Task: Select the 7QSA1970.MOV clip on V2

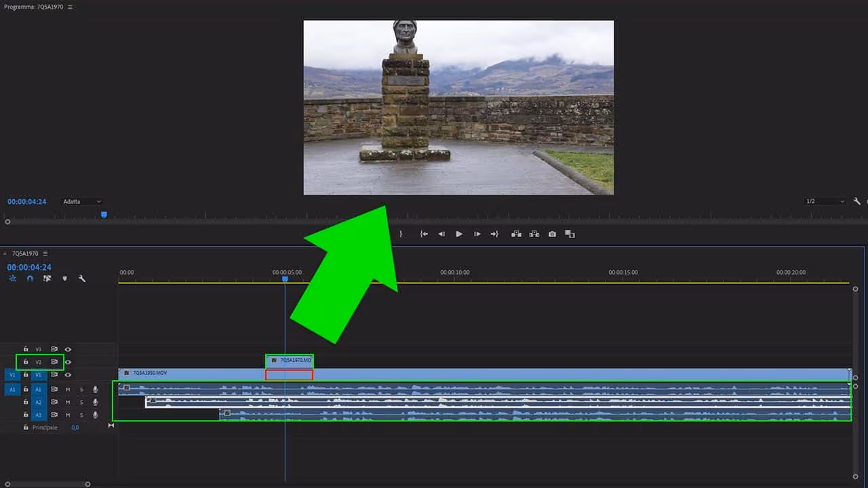Action: point(290,361)
